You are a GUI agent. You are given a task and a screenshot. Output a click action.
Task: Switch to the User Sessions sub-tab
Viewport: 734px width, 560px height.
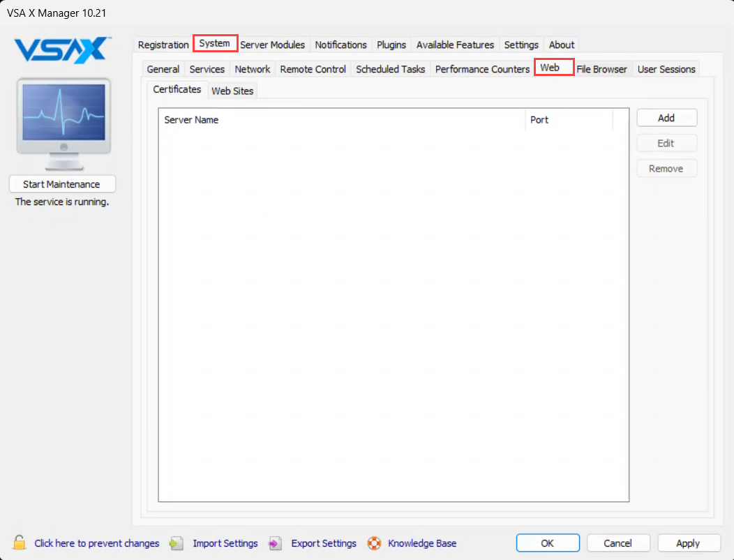point(666,69)
